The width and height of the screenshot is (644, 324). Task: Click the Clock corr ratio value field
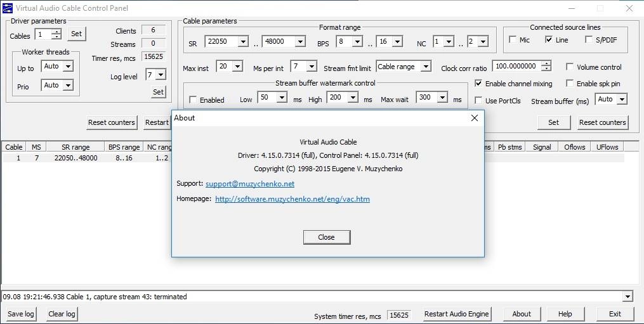pos(517,66)
